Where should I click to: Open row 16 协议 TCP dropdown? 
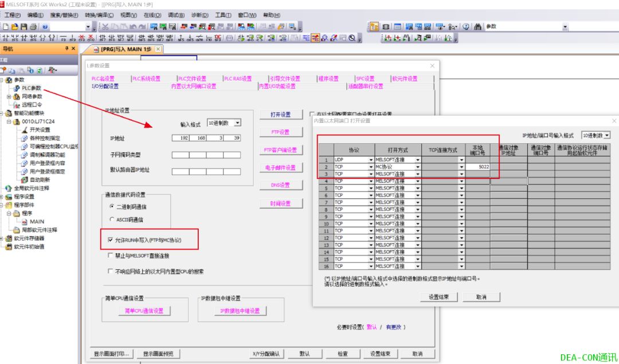click(x=371, y=267)
